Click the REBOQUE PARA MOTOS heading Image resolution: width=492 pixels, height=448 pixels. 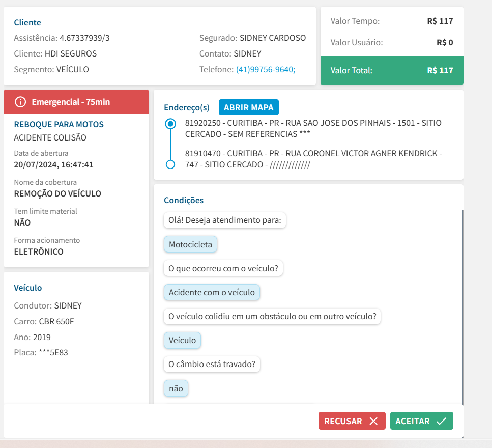[59, 124]
